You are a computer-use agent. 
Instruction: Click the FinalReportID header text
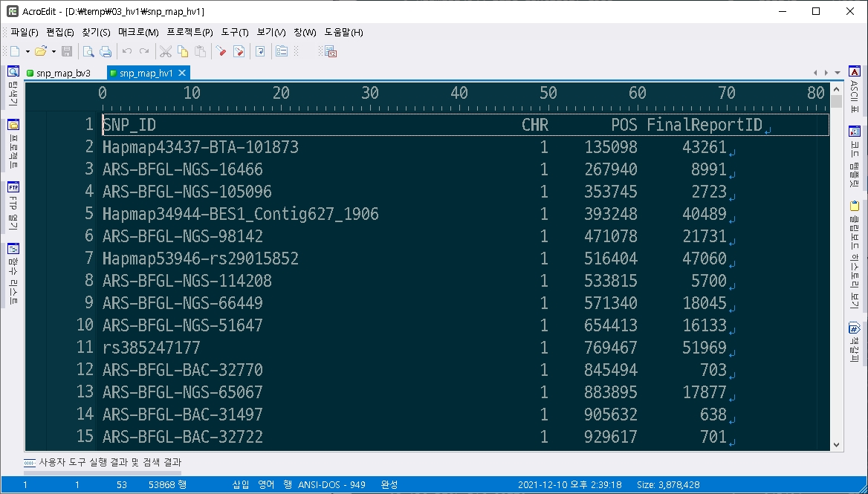(x=705, y=125)
